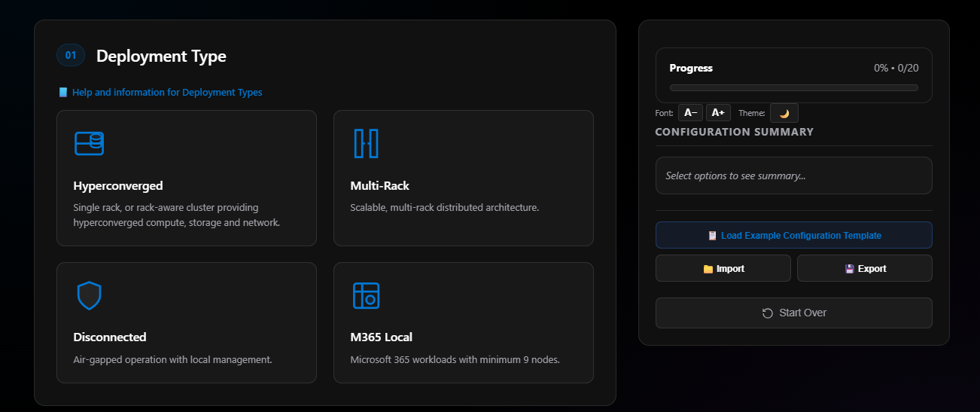Select the Hyperconverged title text
Viewport: 980px width, 412px height.
pyautogui.click(x=118, y=185)
